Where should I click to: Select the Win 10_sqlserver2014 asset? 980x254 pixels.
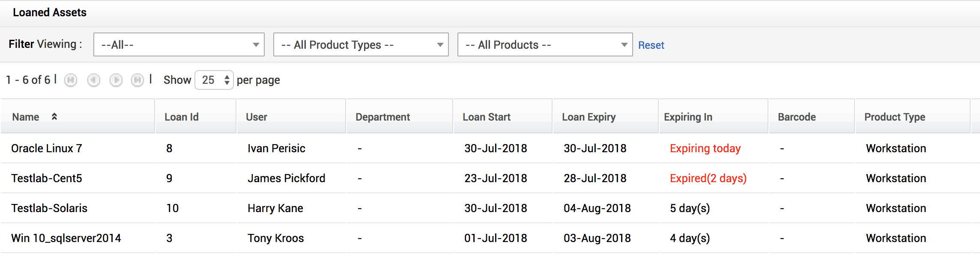click(x=66, y=238)
